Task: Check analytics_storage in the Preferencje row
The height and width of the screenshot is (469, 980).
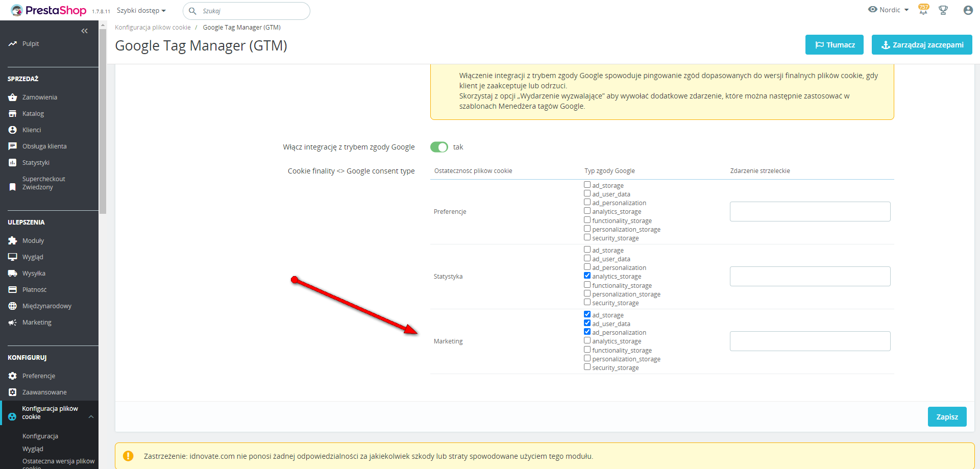Action: click(587, 211)
